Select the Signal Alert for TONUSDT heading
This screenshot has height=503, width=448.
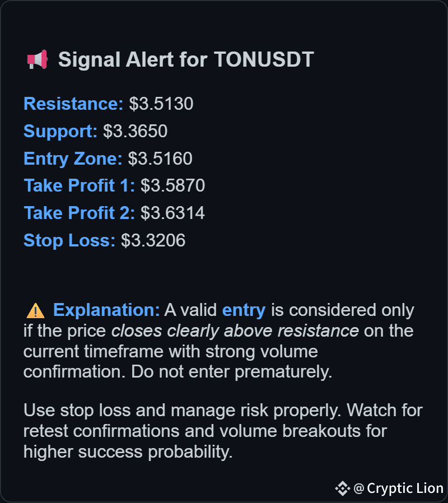click(186, 60)
